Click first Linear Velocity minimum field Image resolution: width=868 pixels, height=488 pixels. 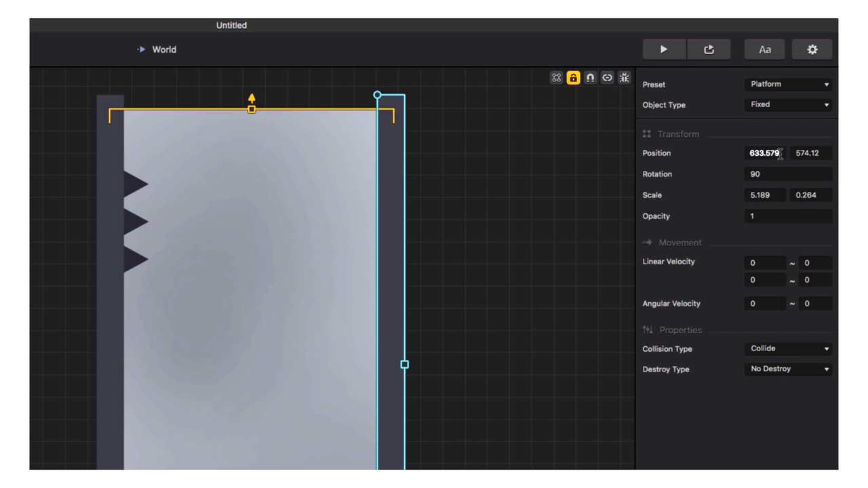coord(765,263)
